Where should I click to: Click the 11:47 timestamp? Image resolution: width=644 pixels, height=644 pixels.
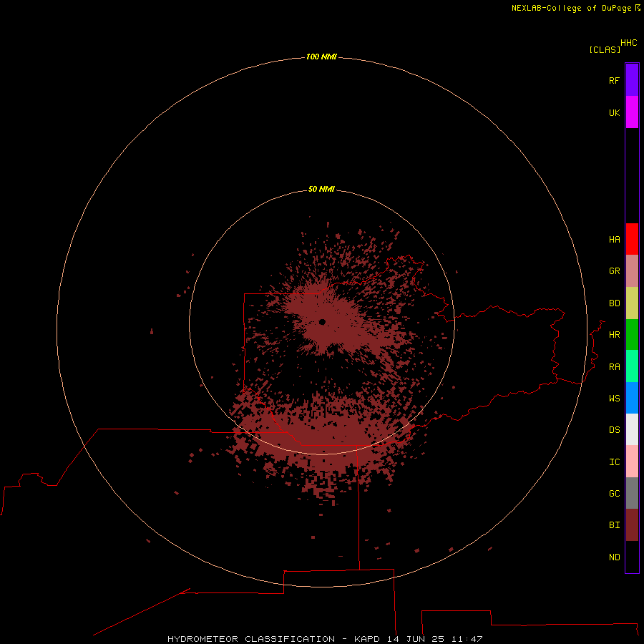[467, 639]
